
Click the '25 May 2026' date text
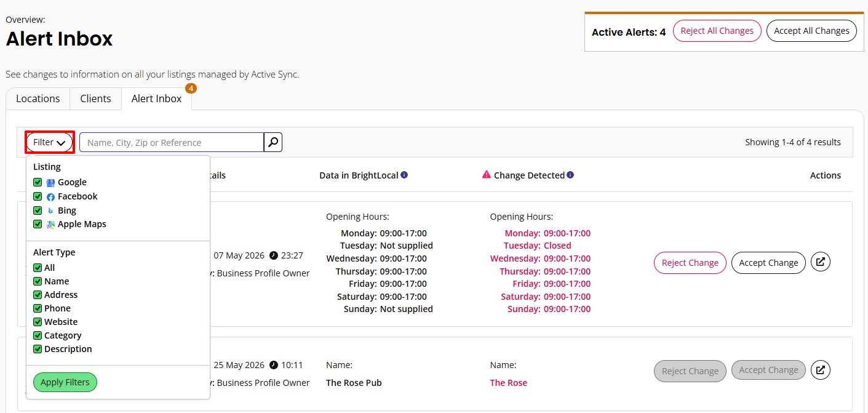click(239, 365)
